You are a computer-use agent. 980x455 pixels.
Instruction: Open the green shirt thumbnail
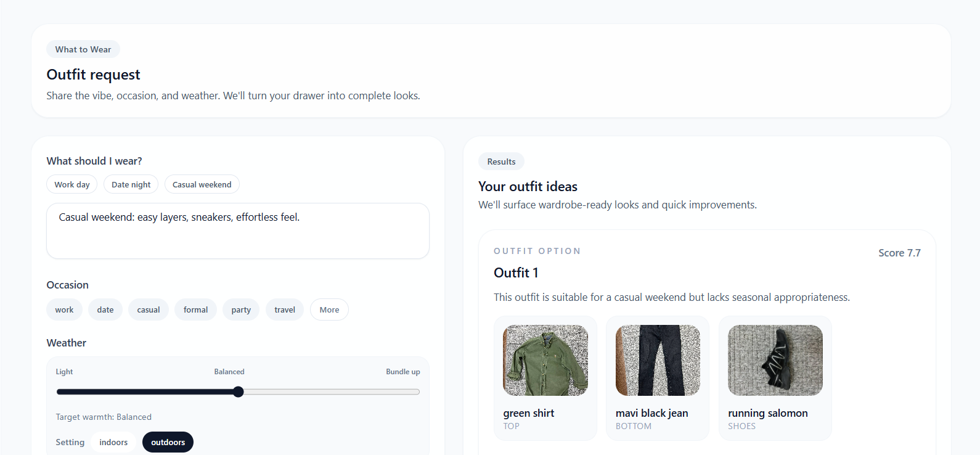click(x=545, y=360)
